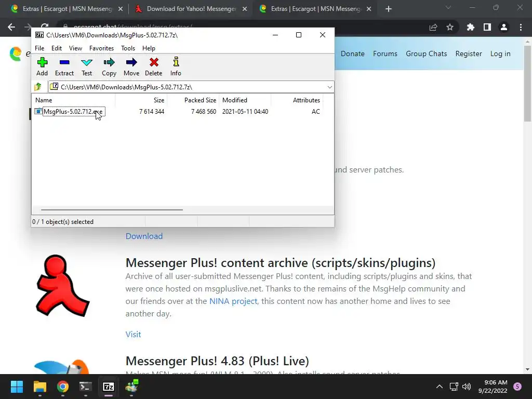Screen dimensions: 532x399
Task: Open Chrome from the taskbar
Action: pyautogui.click(x=63, y=387)
